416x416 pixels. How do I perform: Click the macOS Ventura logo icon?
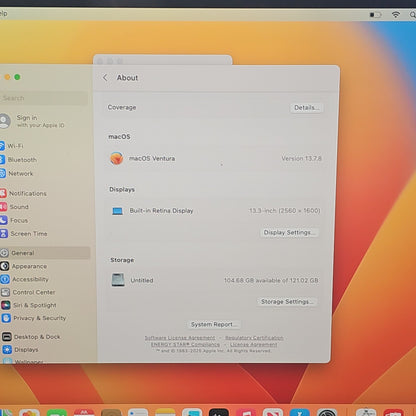click(117, 158)
